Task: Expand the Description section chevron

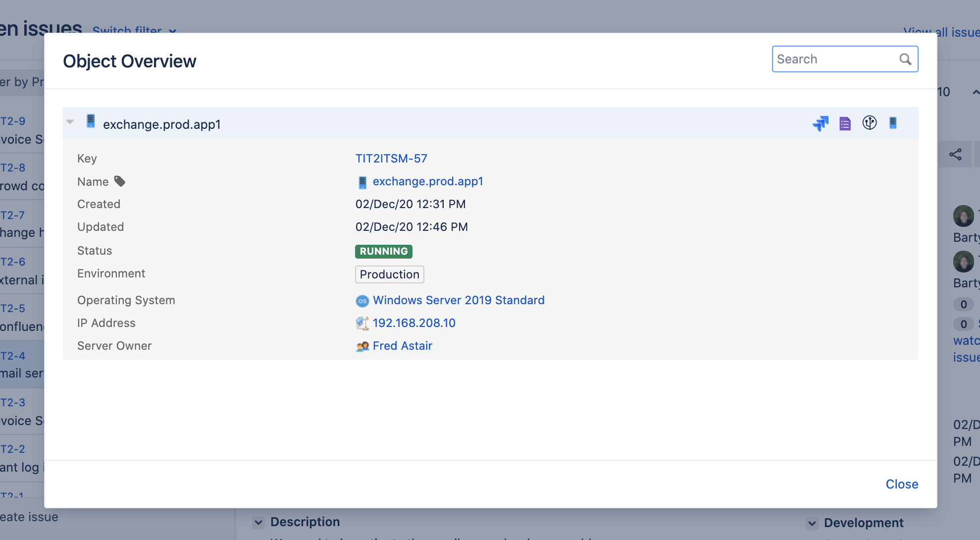Action: click(x=258, y=522)
